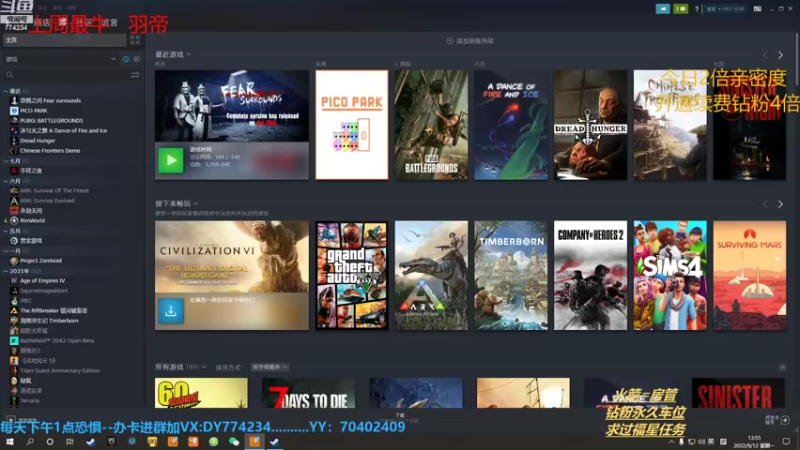800x450 pixels.
Task: Open The Sims 4 cover art
Action: (670, 276)
